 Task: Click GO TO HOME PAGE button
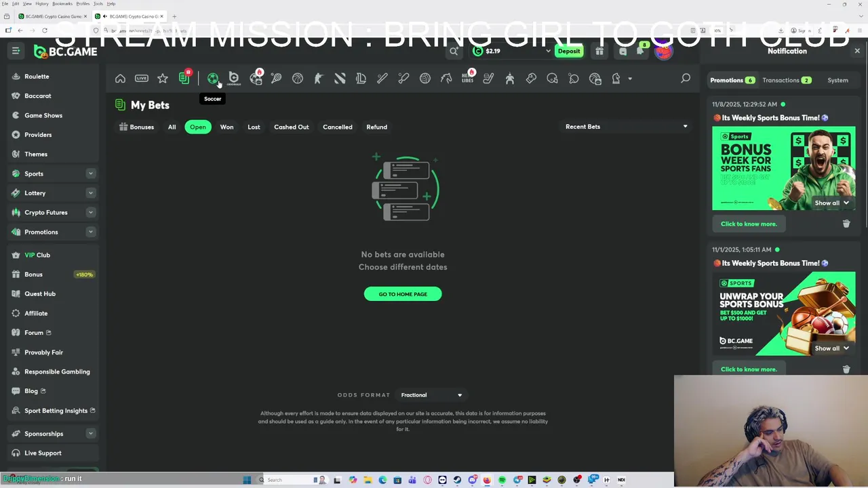tap(403, 294)
